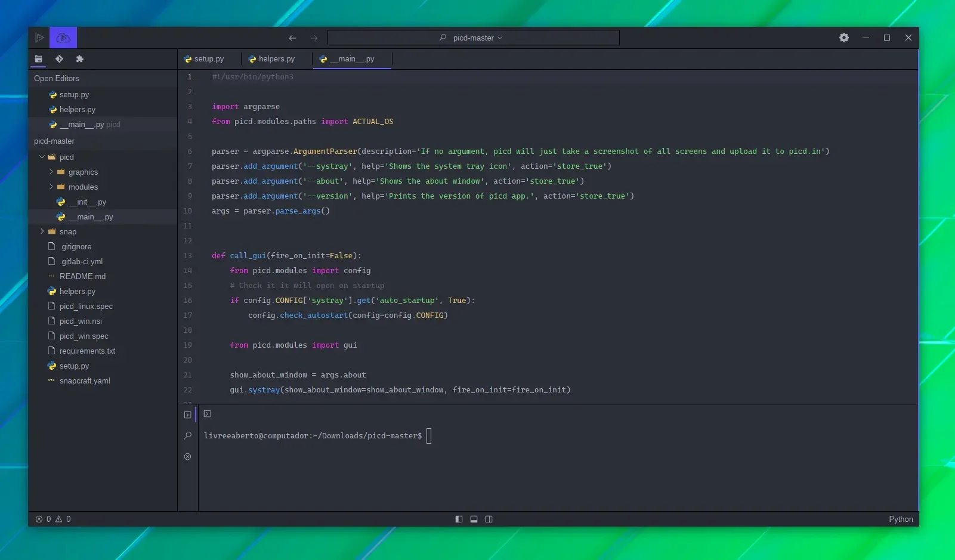Toggle the left sidebar panel visibility
This screenshot has width=955, height=560.
[x=459, y=519]
